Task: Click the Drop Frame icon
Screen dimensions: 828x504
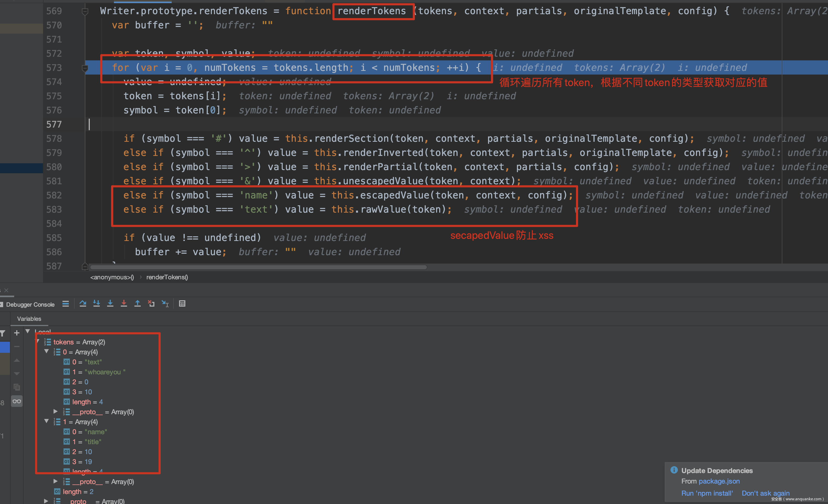Action: [151, 304]
